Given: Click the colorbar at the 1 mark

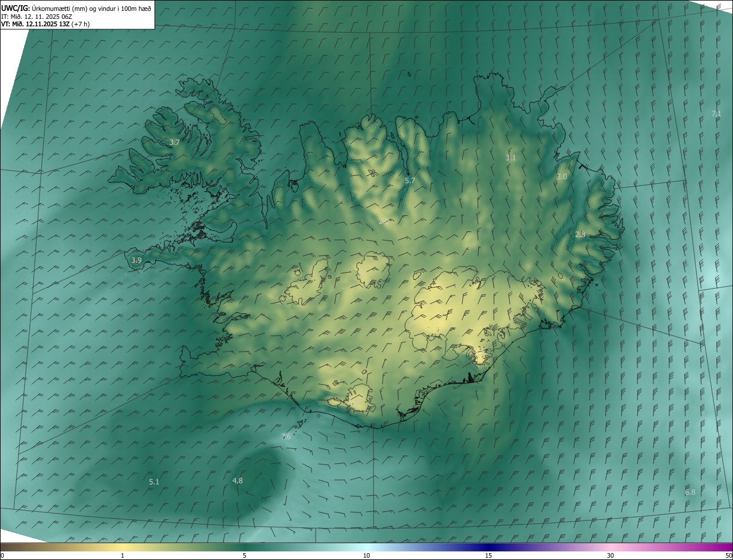Looking at the screenshot, I should [x=123, y=555].
